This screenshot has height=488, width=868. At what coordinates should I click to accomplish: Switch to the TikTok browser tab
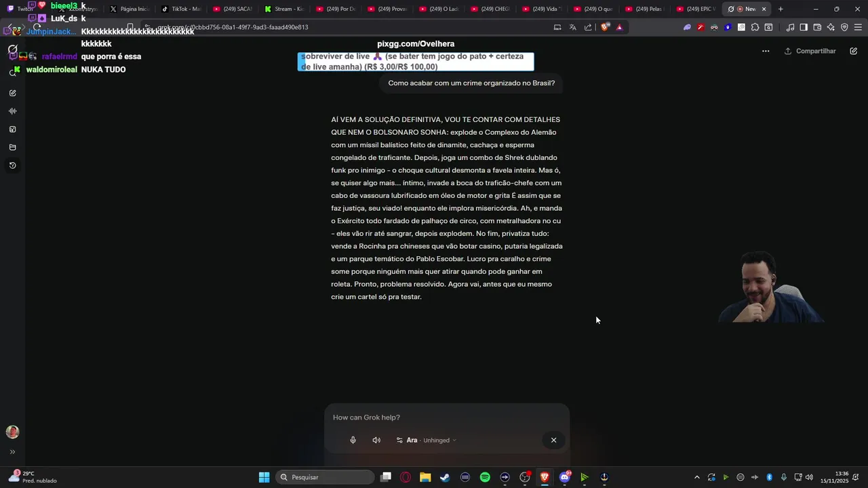(x=182, y=9)
